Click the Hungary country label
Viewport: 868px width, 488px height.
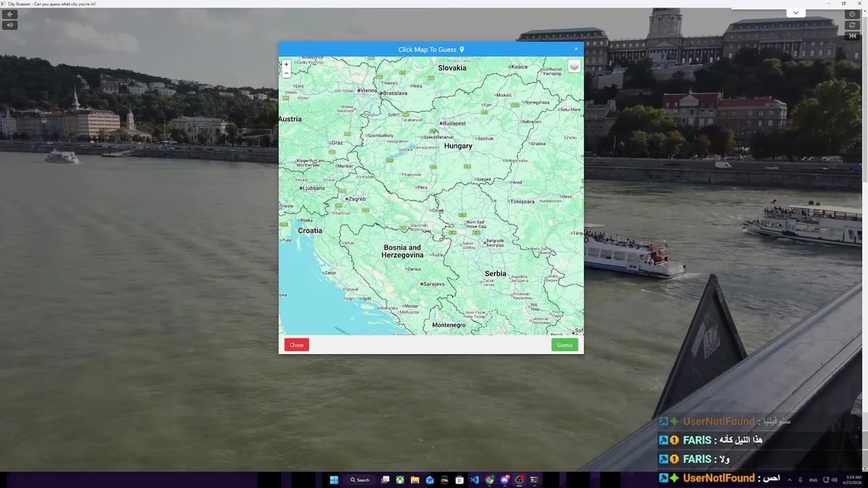point(458,146)
